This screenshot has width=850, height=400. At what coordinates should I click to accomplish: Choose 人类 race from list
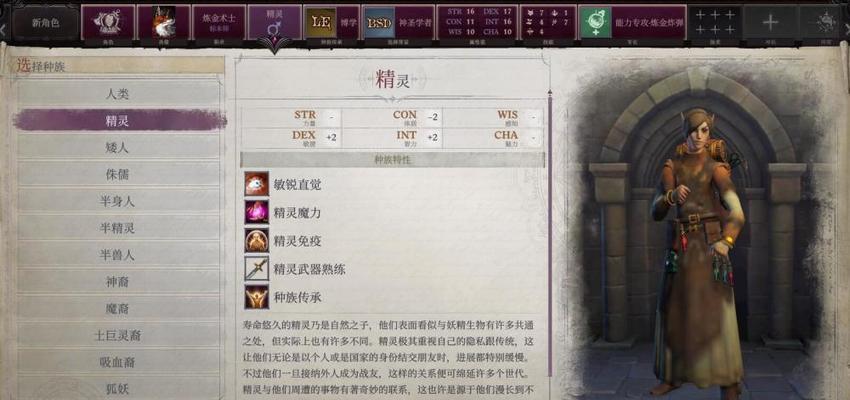[x=118, y=94]
